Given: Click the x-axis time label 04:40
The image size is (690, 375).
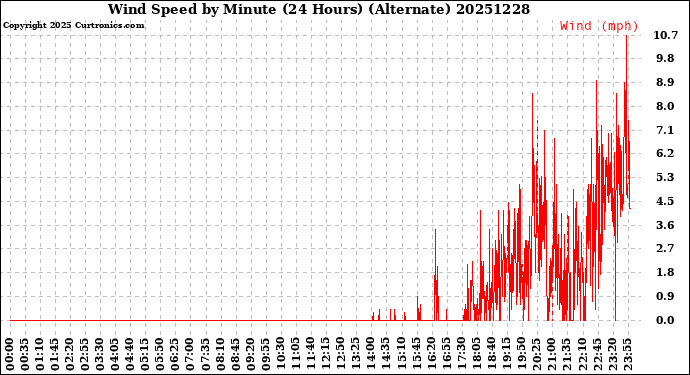Looking at the screenshot, I should point(130,355).
